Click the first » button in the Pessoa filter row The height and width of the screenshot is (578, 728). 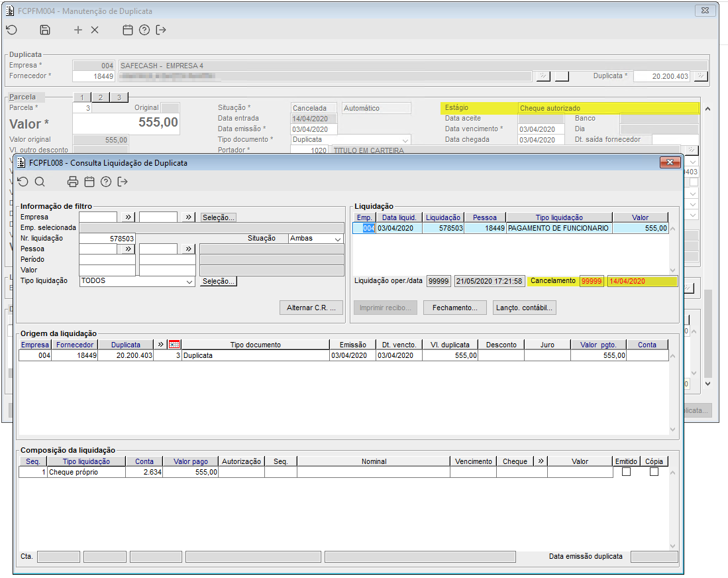click(128, 249)
